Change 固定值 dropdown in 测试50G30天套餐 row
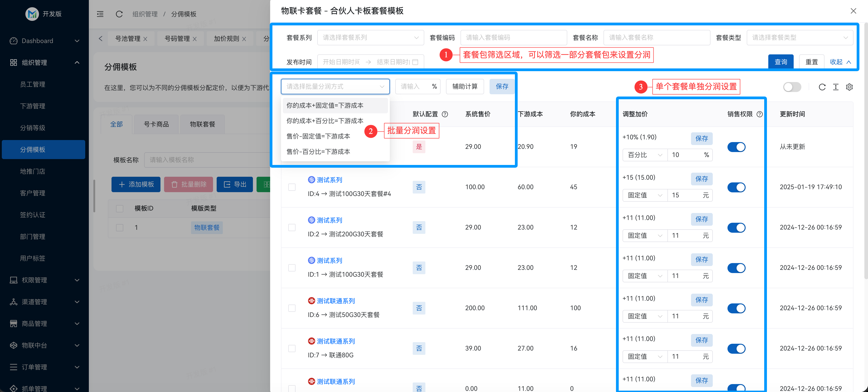 [645, 316]
